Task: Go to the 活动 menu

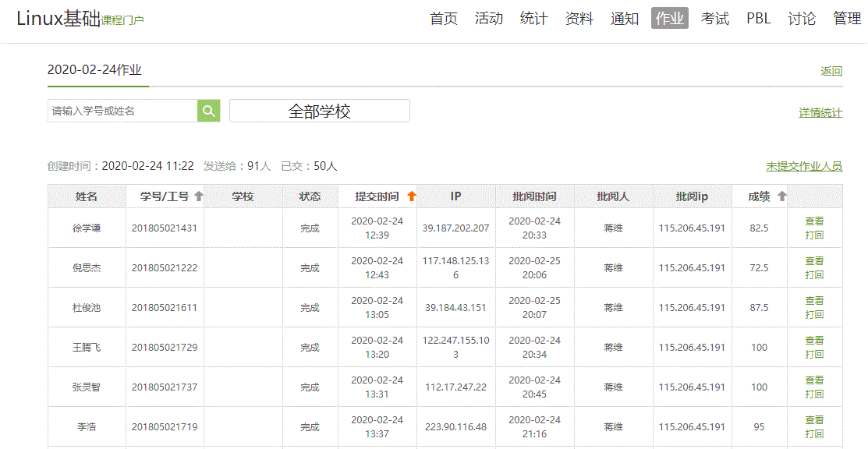Action: pyautogui.click(x=489, y=19)
